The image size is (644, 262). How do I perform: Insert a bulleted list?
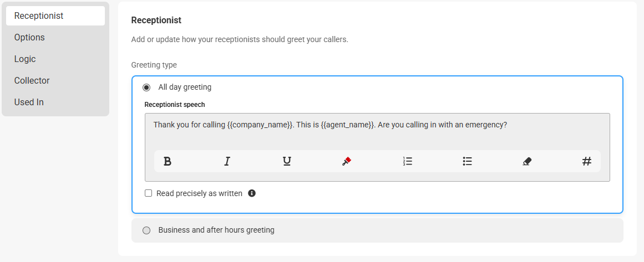tap(467, 162)
